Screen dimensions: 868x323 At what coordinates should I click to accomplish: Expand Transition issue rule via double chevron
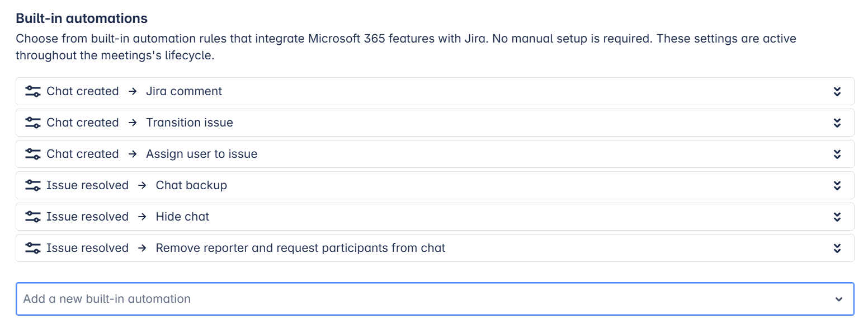[837, 123]
